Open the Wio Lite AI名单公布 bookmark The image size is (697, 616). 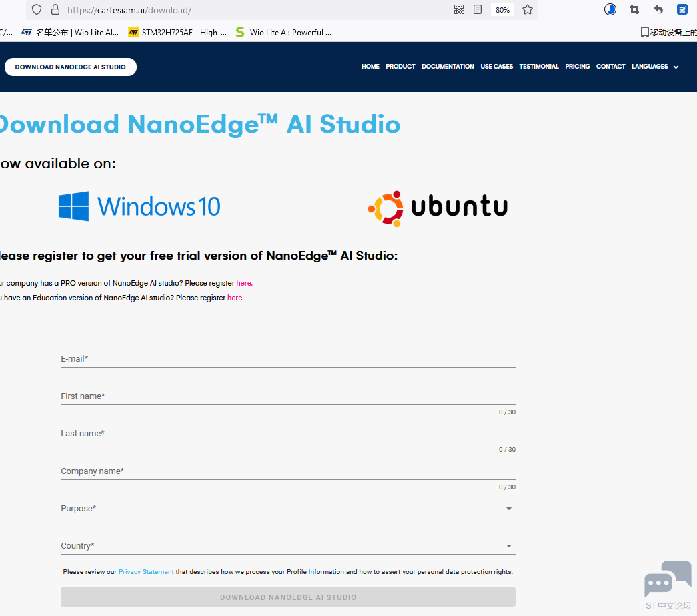click(x=70, y=33)
